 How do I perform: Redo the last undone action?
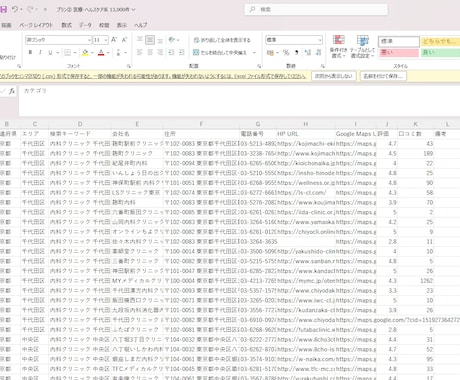(x=30, y=9)
